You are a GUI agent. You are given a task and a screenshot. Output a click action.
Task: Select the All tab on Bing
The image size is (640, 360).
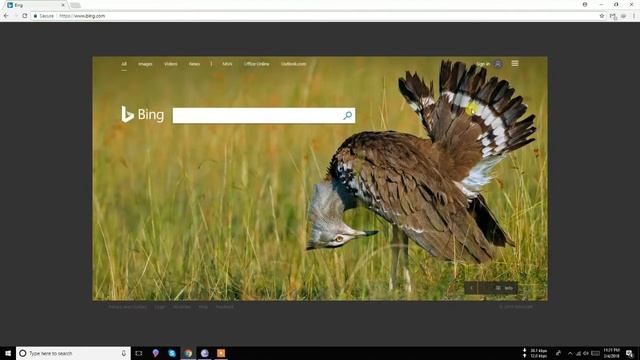point(124,64)
